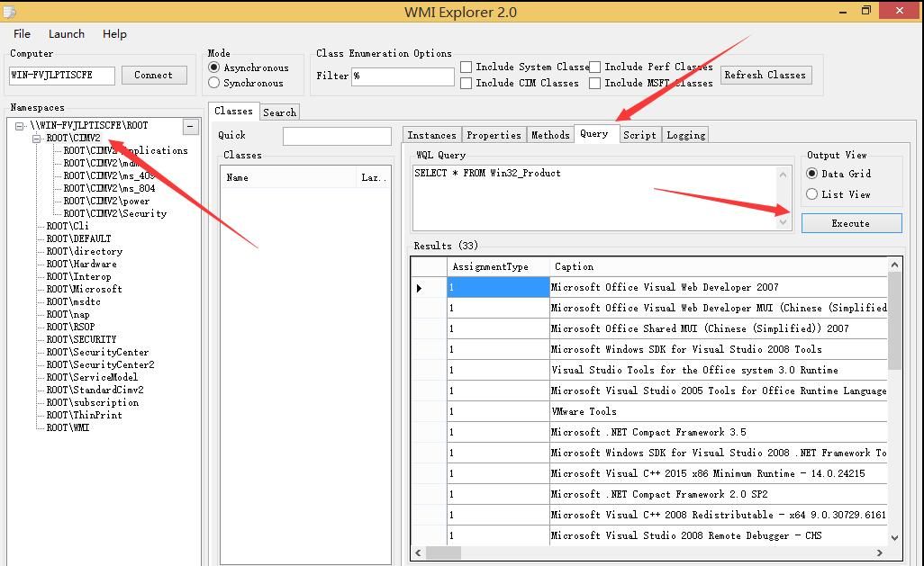
Task: Click results horizontal scroll left arrow
Action: click(x=419, y=553)
